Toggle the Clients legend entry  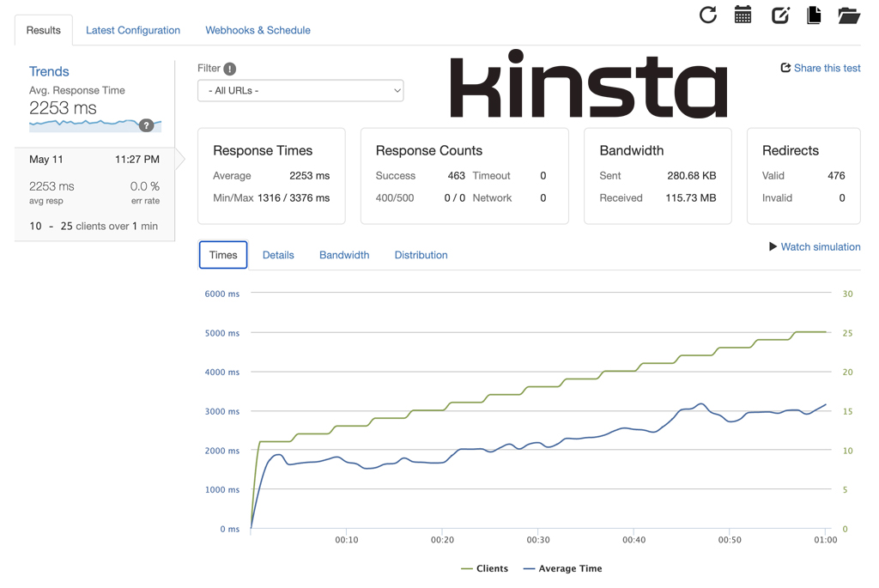tap(484, 568)
